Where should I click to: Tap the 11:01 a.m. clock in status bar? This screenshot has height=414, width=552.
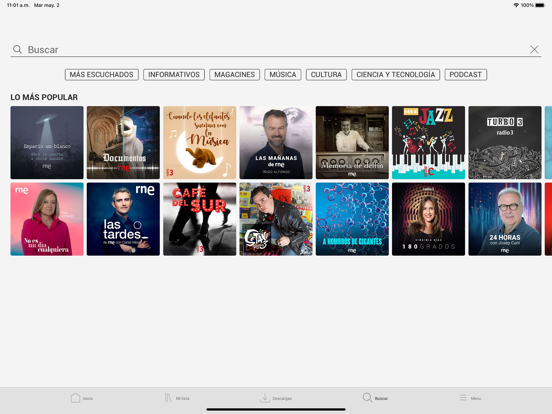click(x=18, y=5)
